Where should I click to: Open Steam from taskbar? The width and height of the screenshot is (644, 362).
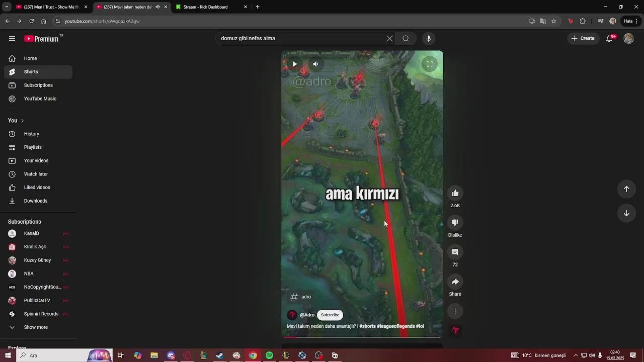[220, 355]
